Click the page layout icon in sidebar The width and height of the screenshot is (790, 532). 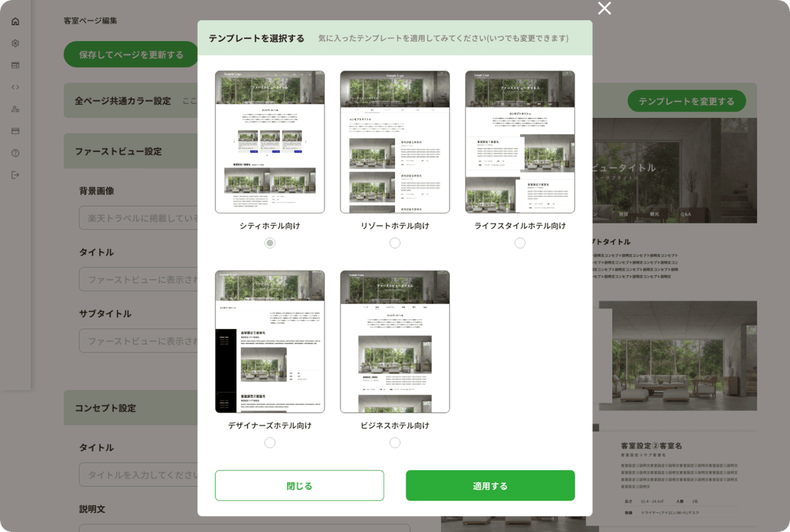point(15,65)
